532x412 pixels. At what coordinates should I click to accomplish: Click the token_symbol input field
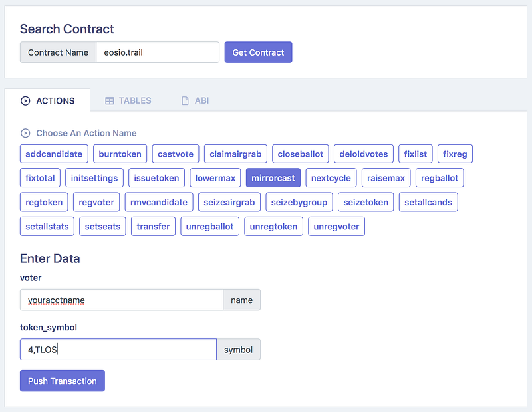tap(118, 350)
